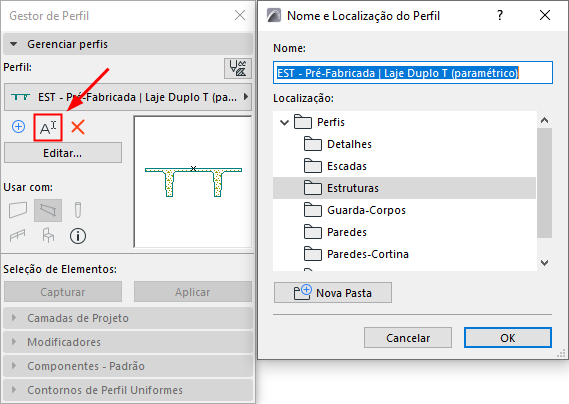Open the profile info icon

pos(78,236)
